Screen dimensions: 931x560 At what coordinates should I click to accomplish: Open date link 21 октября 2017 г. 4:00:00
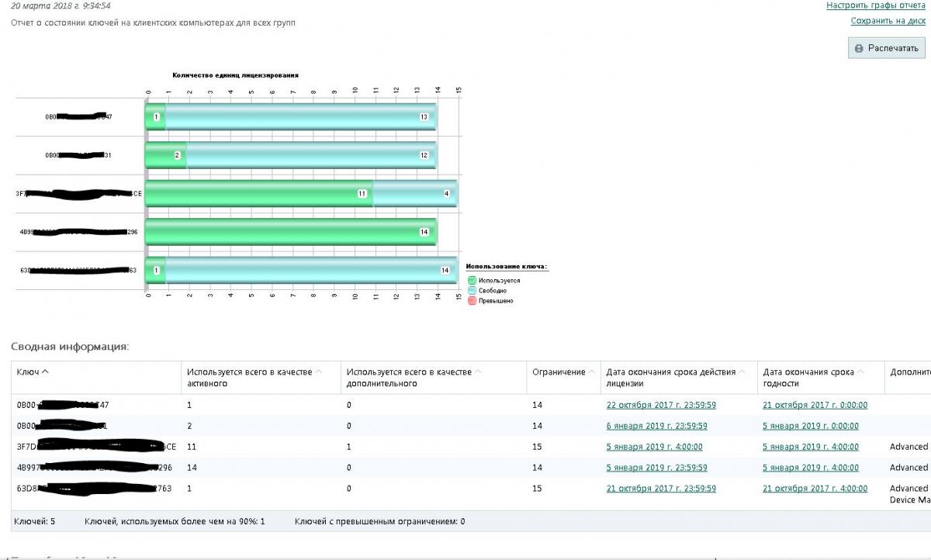tap(815, 489)
